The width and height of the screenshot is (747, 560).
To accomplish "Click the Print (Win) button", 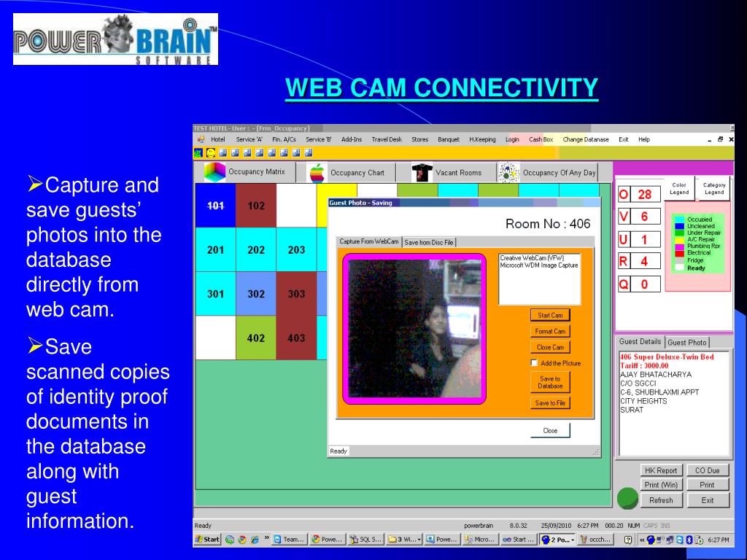I will (661, 485).
